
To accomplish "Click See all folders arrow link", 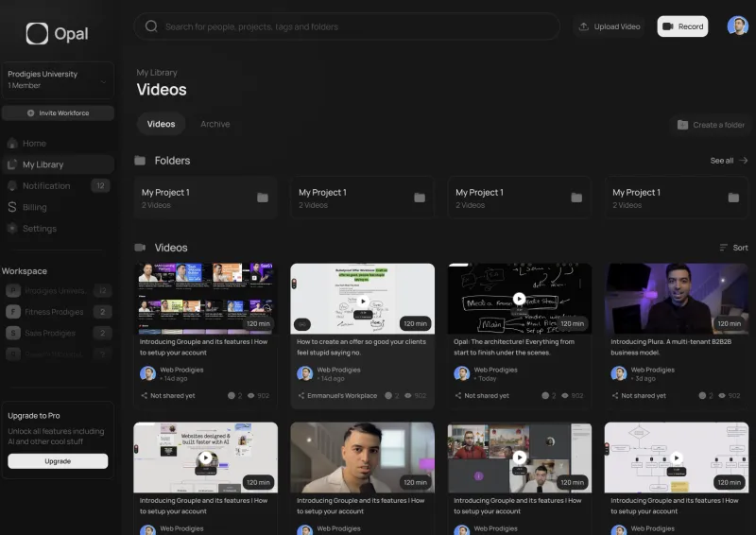I will click(729, 160).
